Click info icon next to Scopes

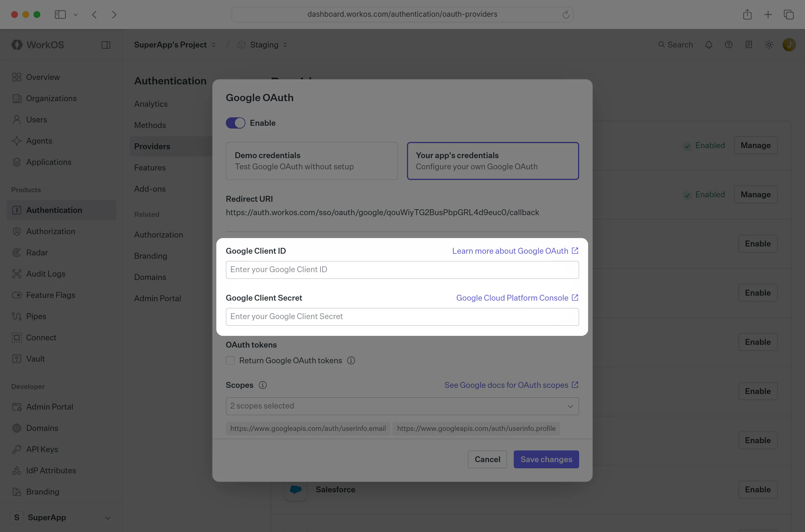click(x=263, y=385)
